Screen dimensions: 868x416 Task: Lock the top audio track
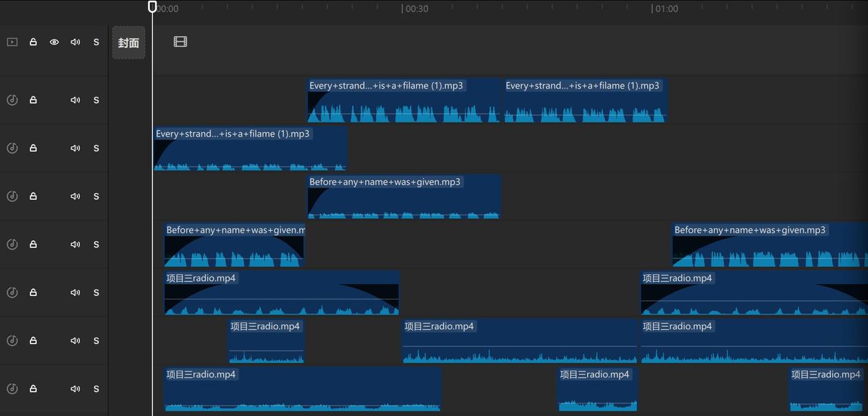click(x=33, y=100)
